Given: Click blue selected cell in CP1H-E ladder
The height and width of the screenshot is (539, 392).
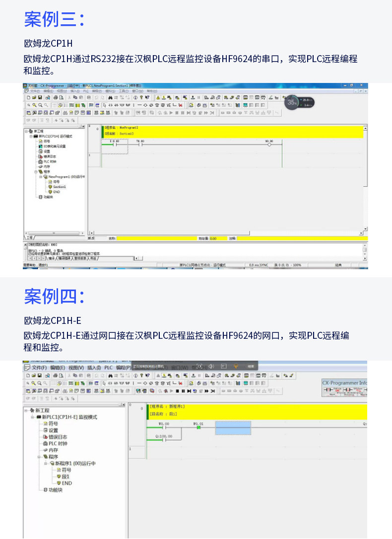Looking at the screenshot, I should pos(233,428).
